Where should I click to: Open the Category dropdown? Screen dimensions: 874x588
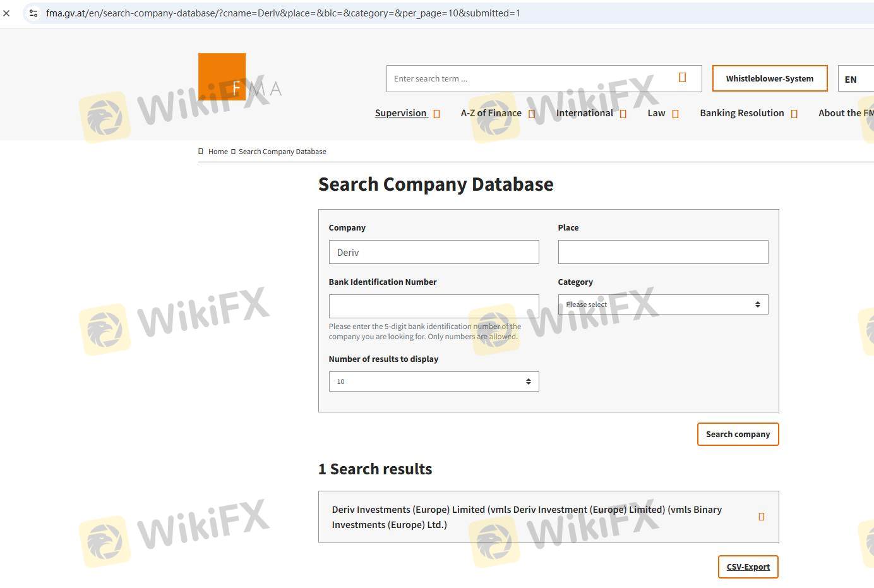pyautogui.click(x=662, y=304)
